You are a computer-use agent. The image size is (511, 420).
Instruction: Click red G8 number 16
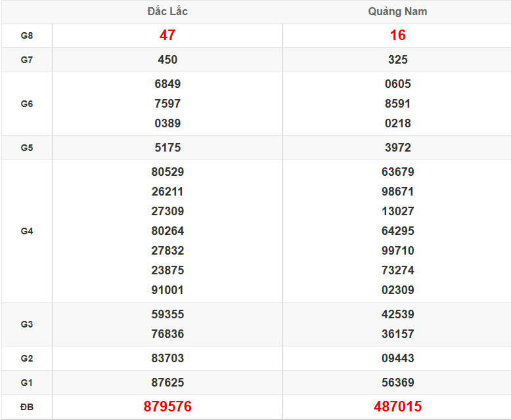pos(397,35)
